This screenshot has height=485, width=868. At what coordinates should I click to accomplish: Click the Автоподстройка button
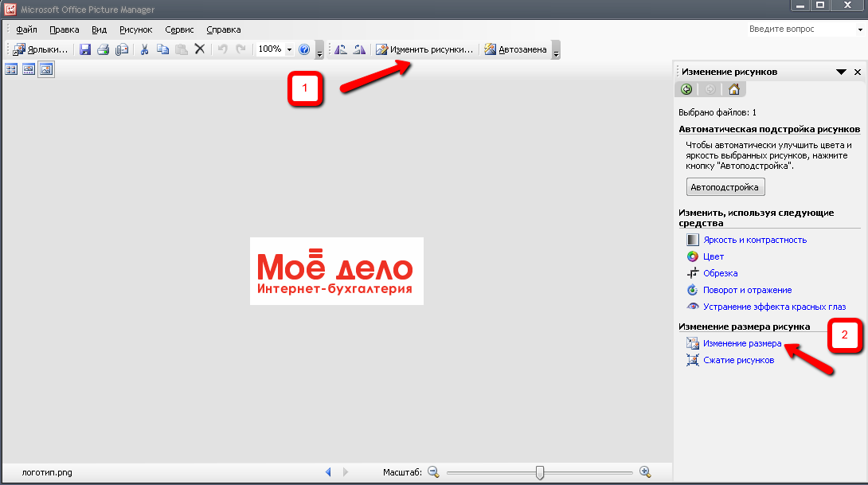(725, 187)
